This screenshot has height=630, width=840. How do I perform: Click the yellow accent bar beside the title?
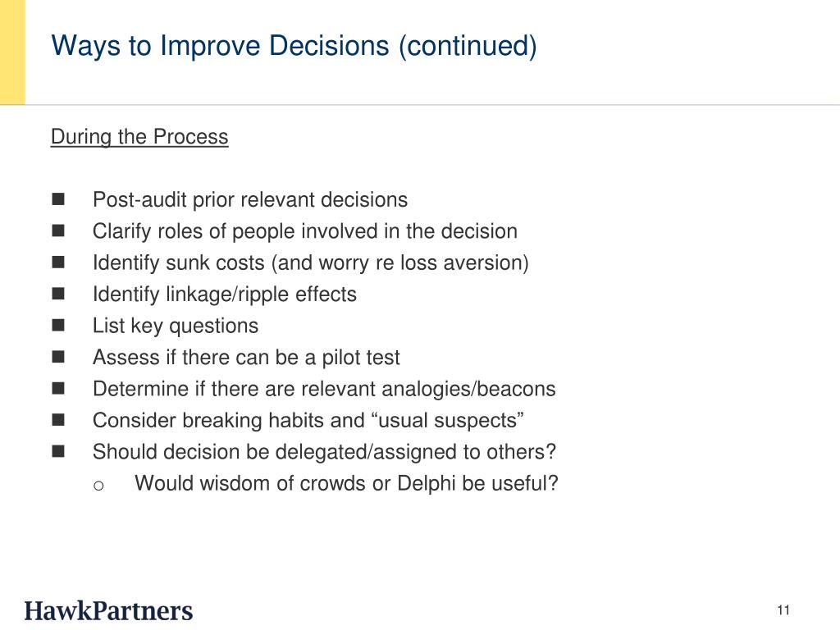[x=12, y=52]
